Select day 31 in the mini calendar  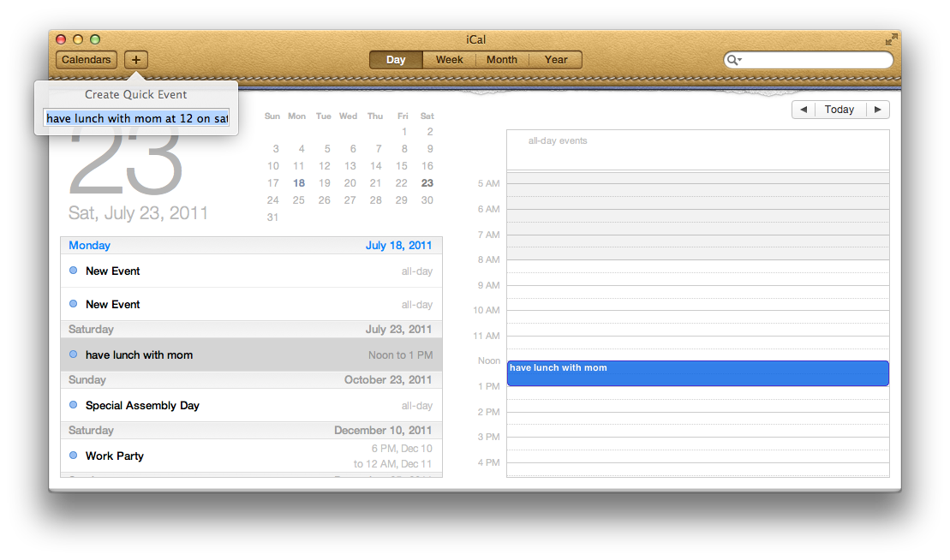point(272,217)
